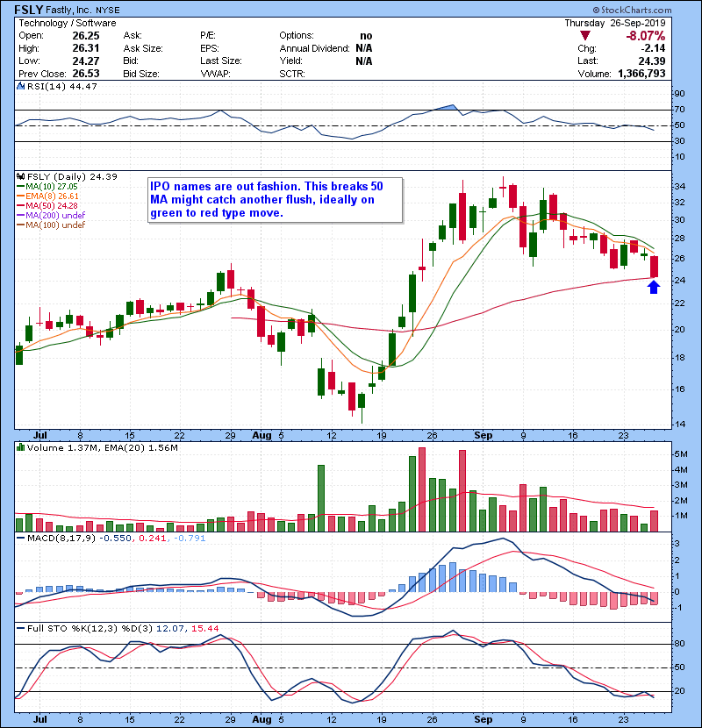
Task: Click the Volume 1.37M, EMA(20) 1.56M label
Action: (103, 448)
